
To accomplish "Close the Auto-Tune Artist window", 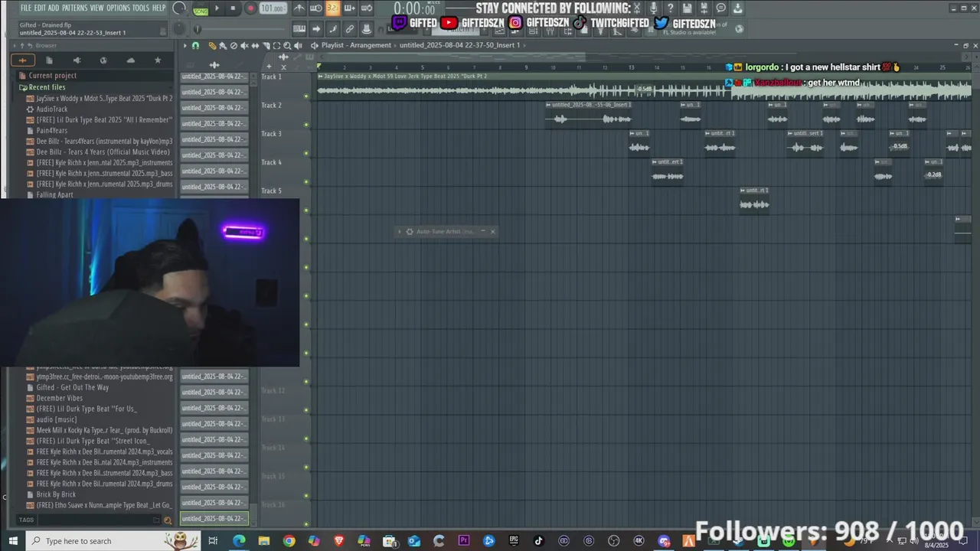I will point(492,231).
